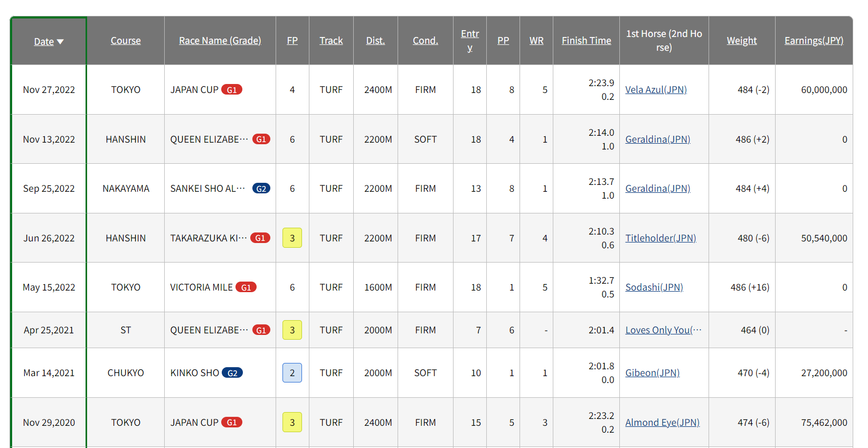Sort by Weight column header

(742, 41)
